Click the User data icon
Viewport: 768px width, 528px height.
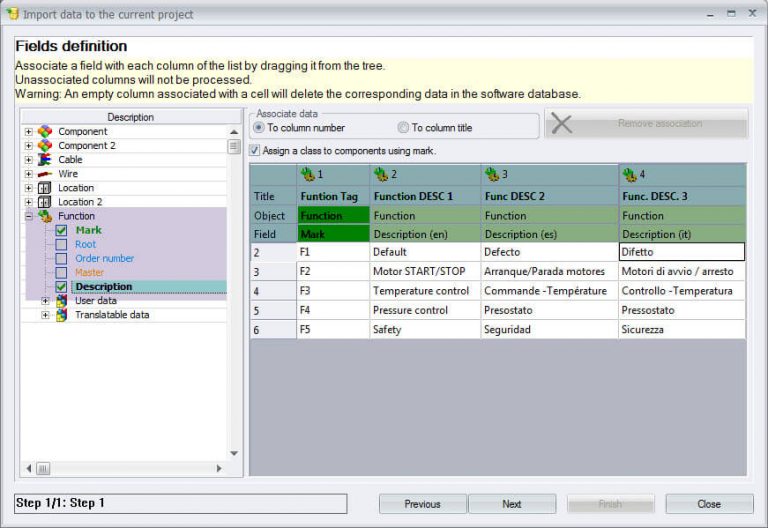click(x=61, y=301)
